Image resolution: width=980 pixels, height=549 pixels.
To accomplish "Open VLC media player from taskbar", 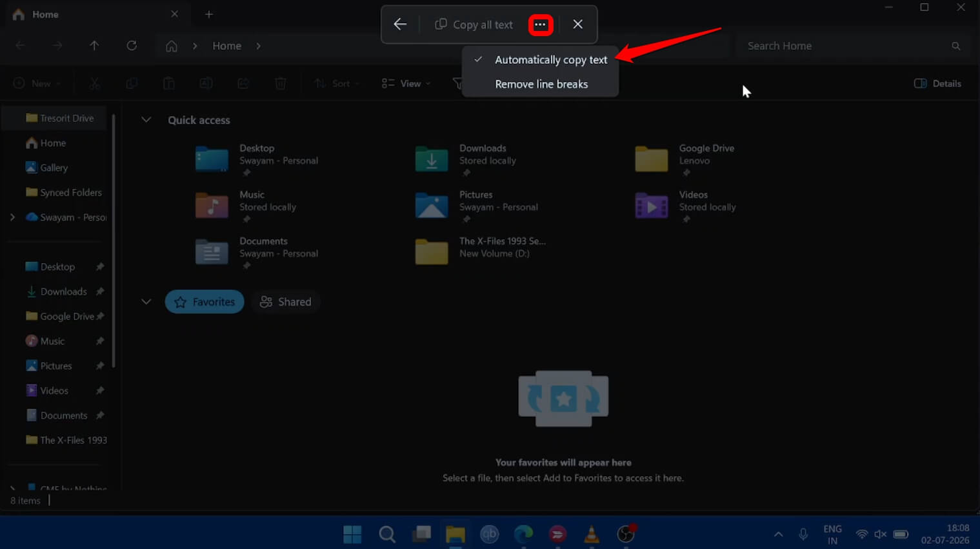I will click(x=591, y=534).
